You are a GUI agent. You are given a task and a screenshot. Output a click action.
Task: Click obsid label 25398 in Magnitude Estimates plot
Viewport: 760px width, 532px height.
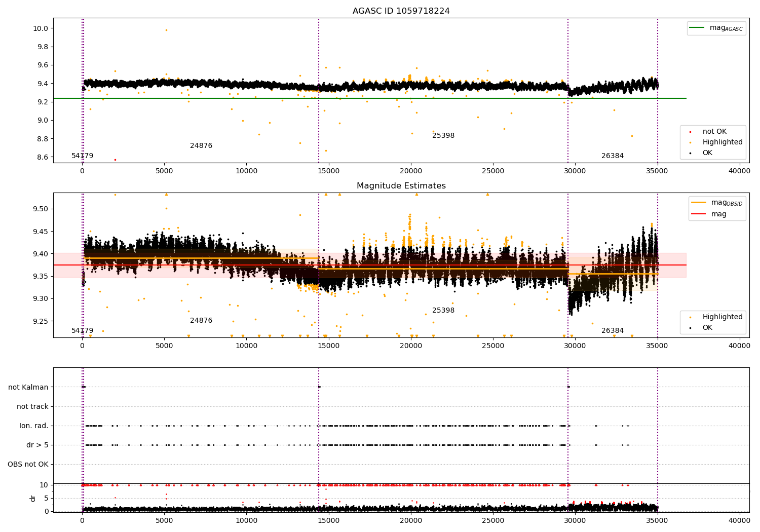(443, 311)
